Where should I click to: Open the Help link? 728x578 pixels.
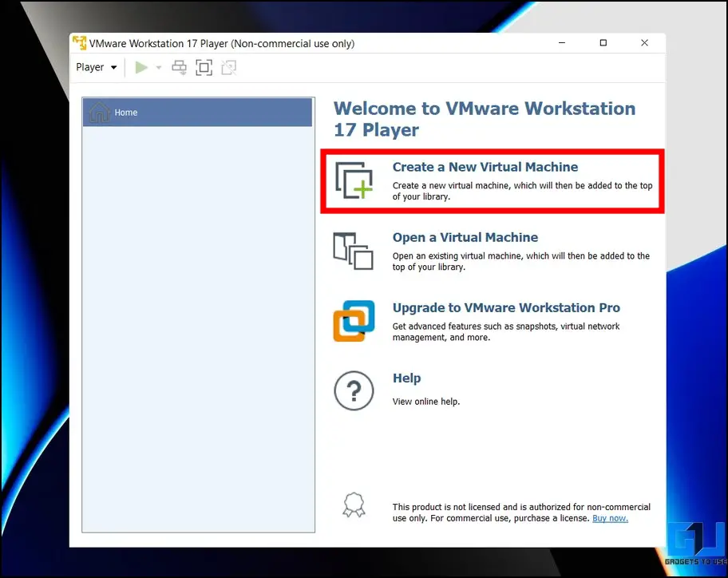(407, 378)
